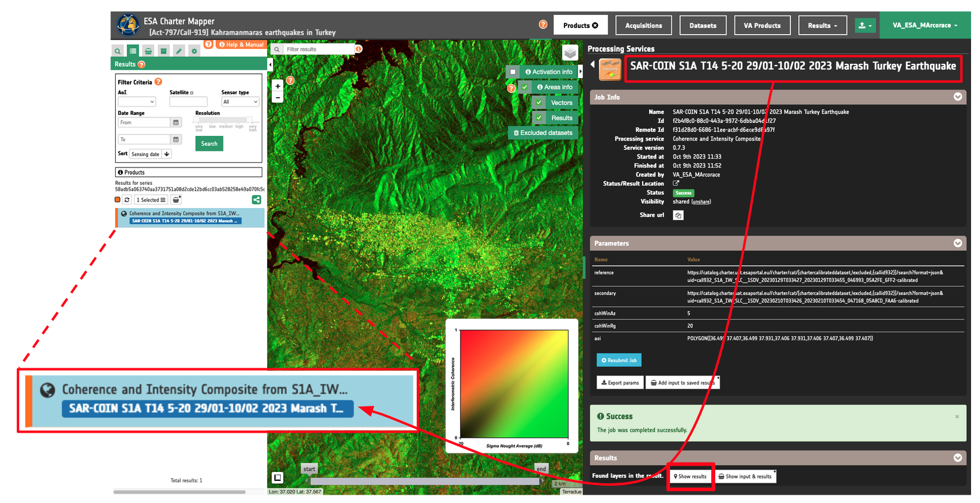Toggle the Activation info checkbox

point(513,72)
